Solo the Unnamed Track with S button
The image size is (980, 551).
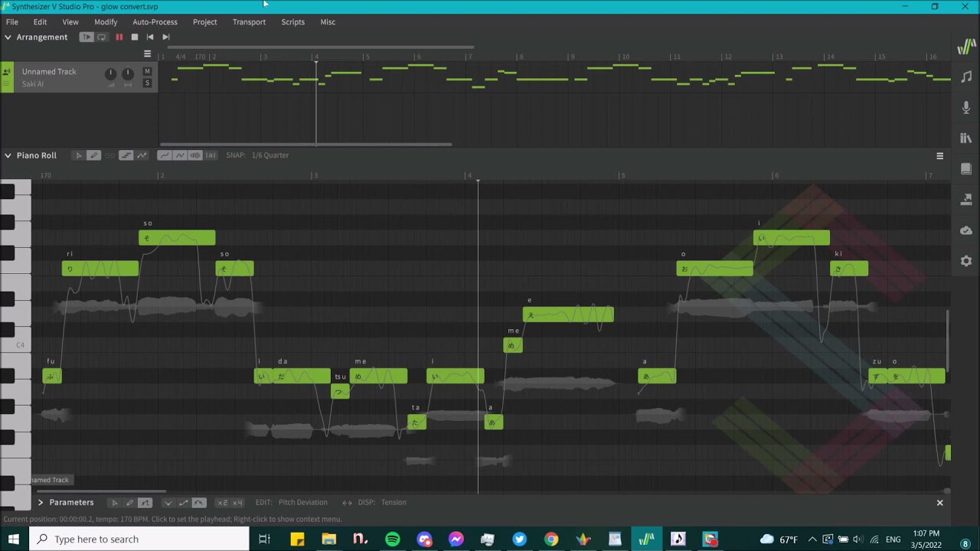[x=148, y=83]
